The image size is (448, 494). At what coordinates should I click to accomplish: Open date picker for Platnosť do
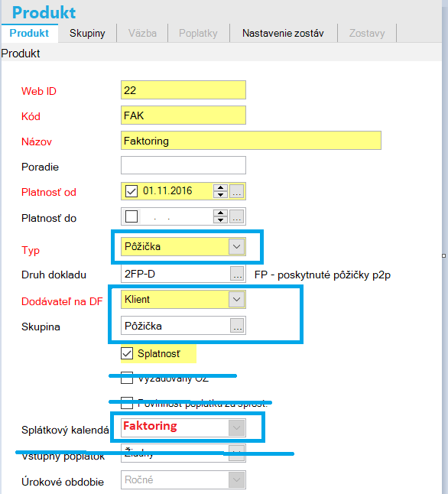point(236,216)
